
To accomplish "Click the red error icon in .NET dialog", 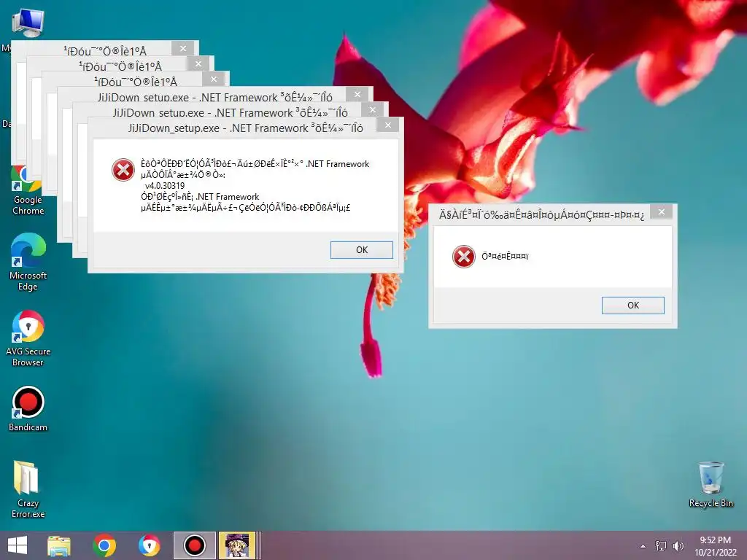I will [x=123, y=170].
